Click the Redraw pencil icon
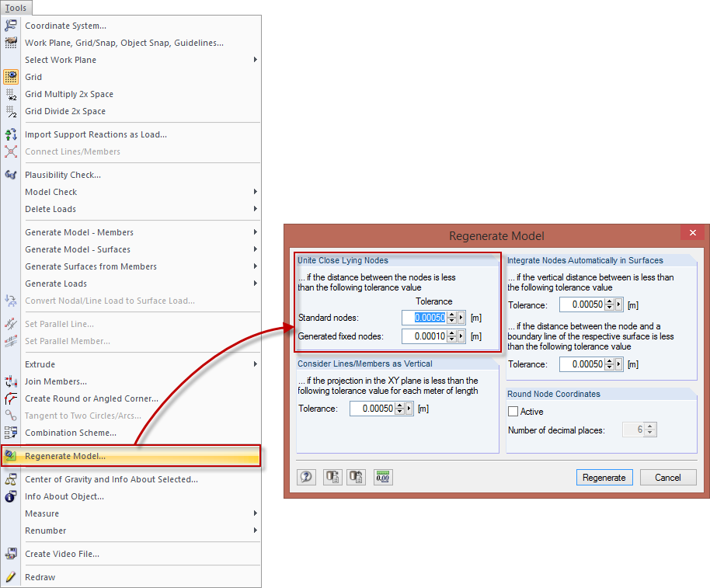Screen dimensions: 710x588 tap(11, 577)
